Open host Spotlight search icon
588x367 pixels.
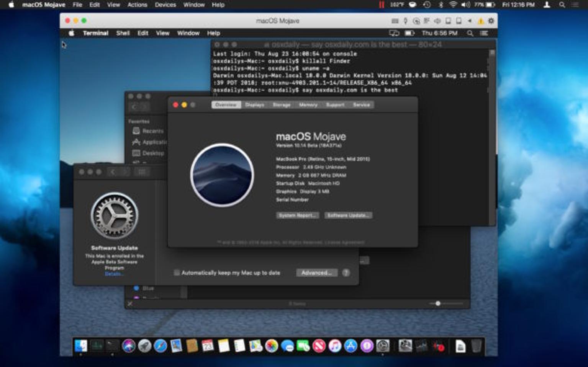[562, 5]
